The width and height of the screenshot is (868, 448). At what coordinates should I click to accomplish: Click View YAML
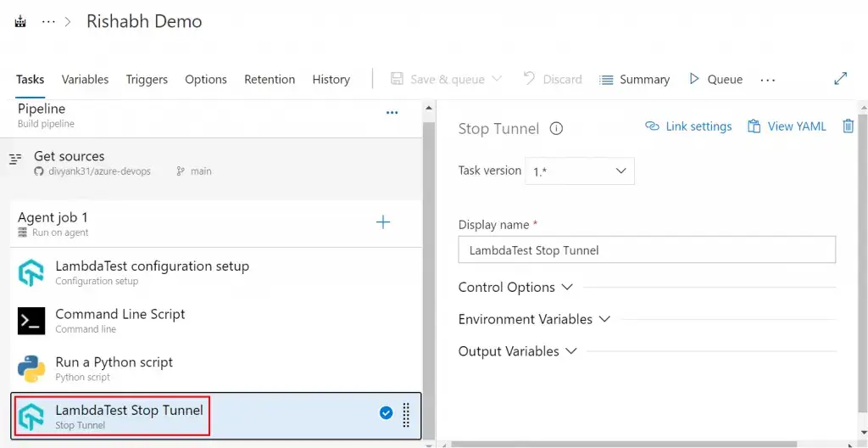coord(787,126)
